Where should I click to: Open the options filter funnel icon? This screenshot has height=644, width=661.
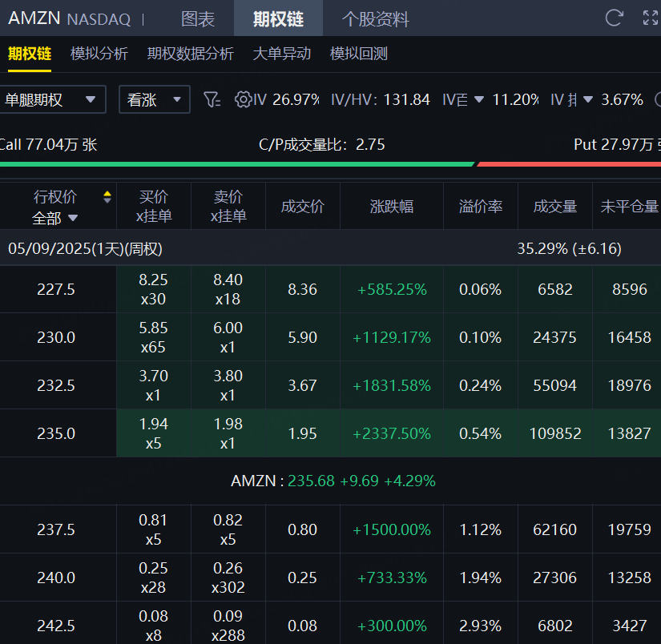pos(212,99)
